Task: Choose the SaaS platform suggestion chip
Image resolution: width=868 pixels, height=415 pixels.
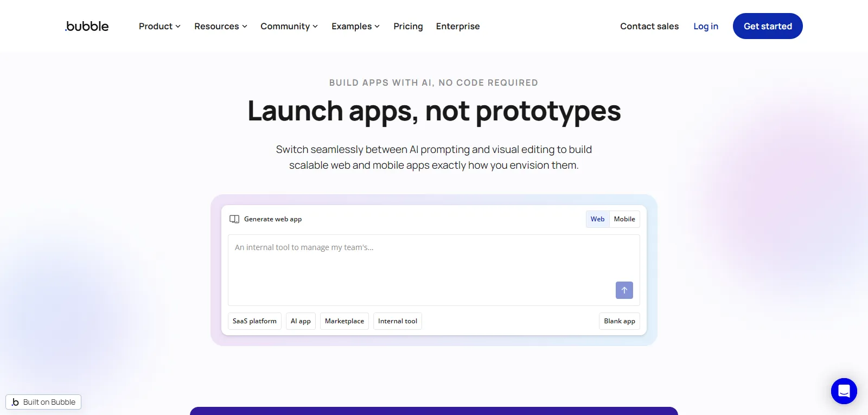Action: tap(254, 321)
